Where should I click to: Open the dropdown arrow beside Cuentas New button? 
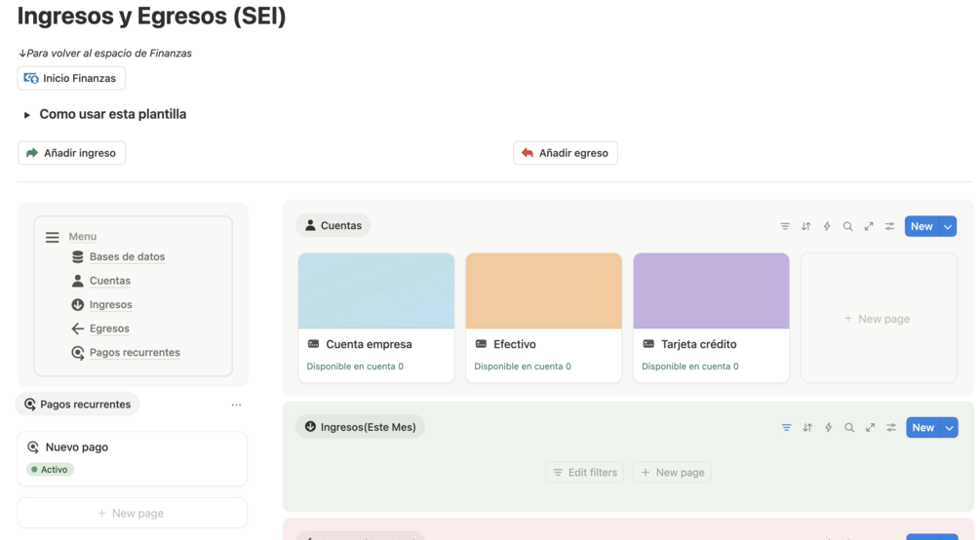click(x=948, y=226)
